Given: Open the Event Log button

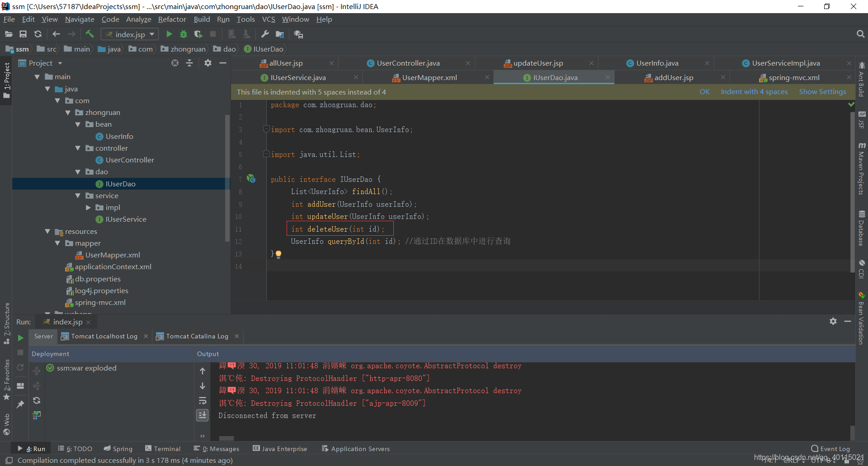Looking at the screenshot, I should 830,449.
